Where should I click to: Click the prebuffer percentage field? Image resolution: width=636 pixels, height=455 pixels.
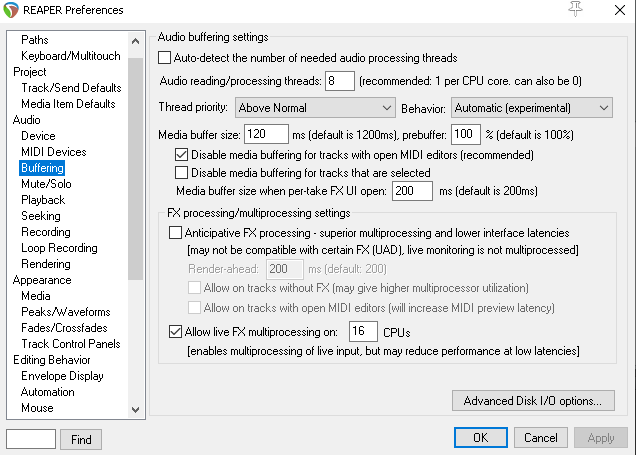tap(466, 134)
